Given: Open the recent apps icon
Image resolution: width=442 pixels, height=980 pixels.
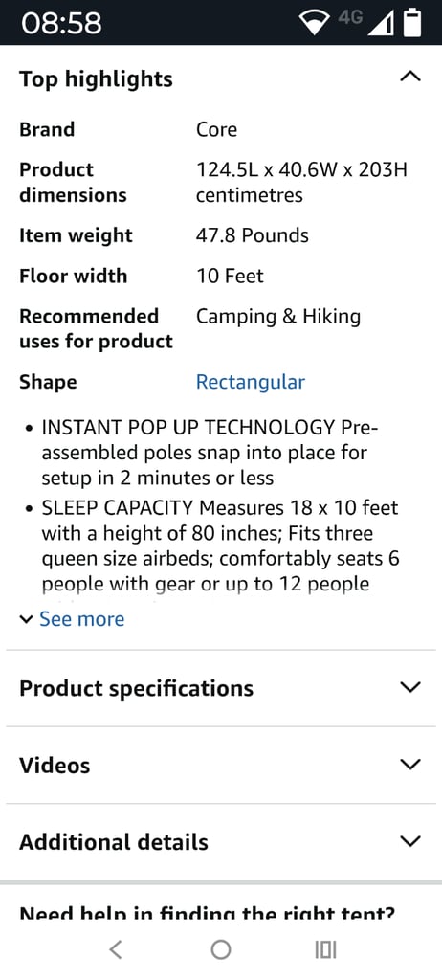Looking at the screenshot, I should coord(325,950).
